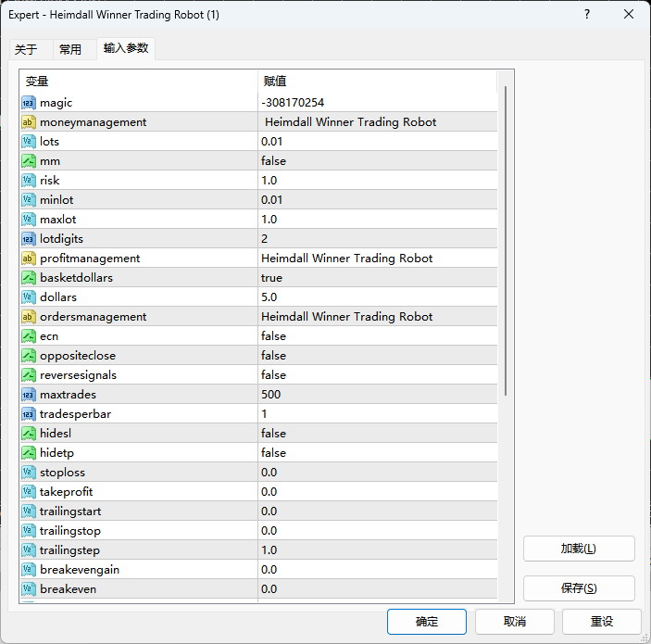Click the 赋值 column header

[x=275, y=82]
